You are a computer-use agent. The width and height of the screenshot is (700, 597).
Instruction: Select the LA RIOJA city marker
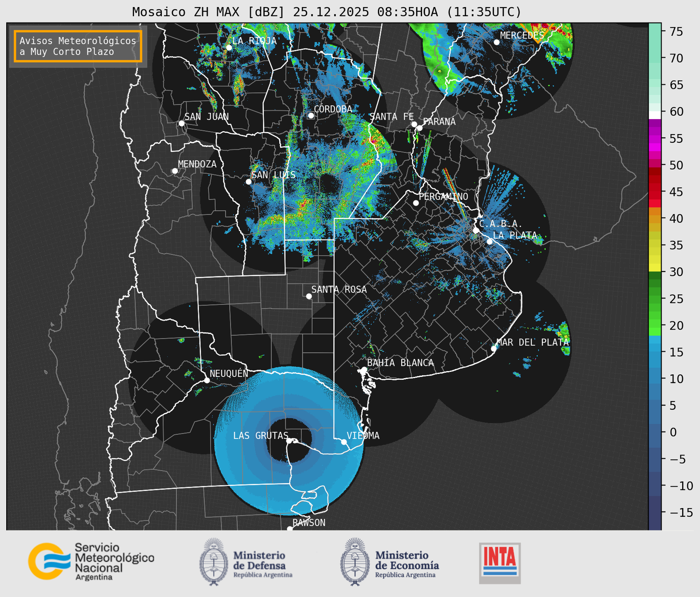pos(229,47)
